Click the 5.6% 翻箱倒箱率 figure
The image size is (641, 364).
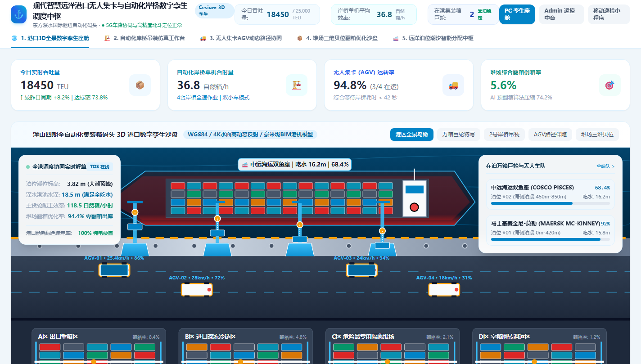(x=503, y=85)
